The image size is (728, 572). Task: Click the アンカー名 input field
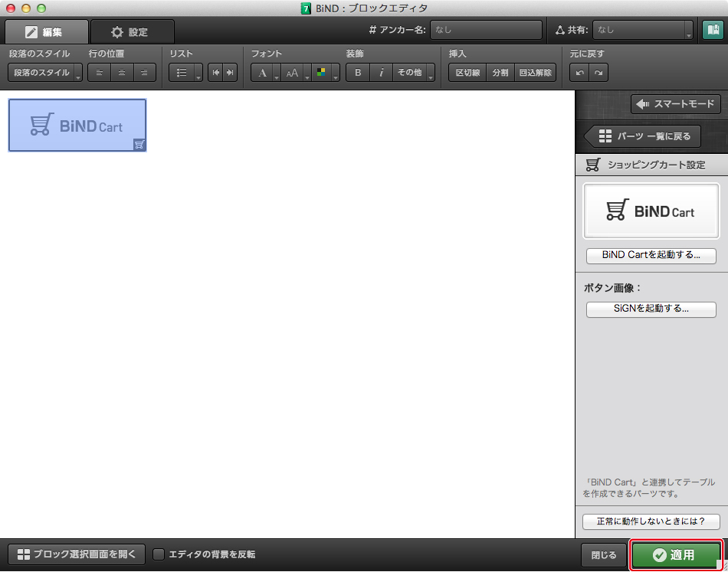coord(486,30)
